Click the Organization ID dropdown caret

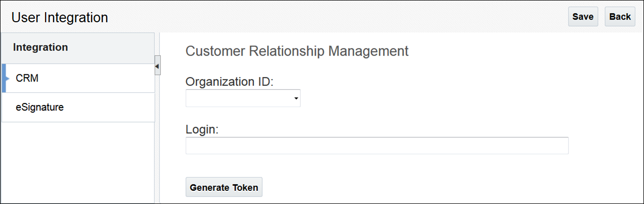click(296, 99)
